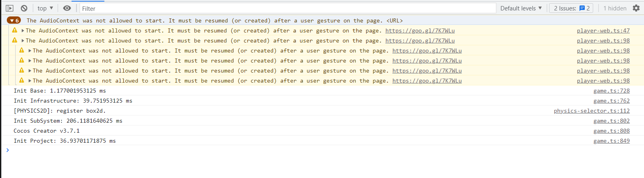Click the warning icon beside player-web.ts:47 row
Viewport: 644px width, 178px height.
15,30
